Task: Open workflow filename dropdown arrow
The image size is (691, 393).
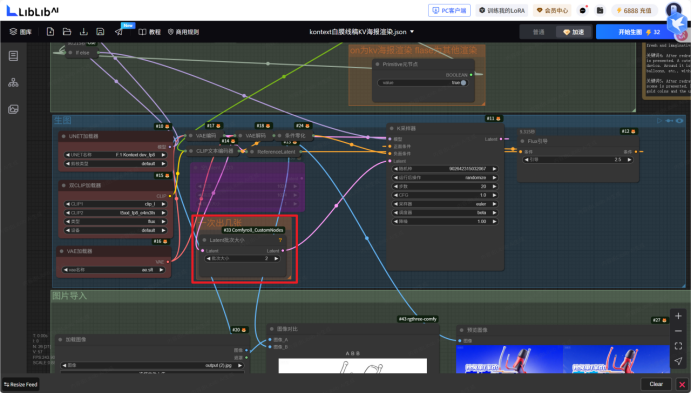Action: (412, 32)
